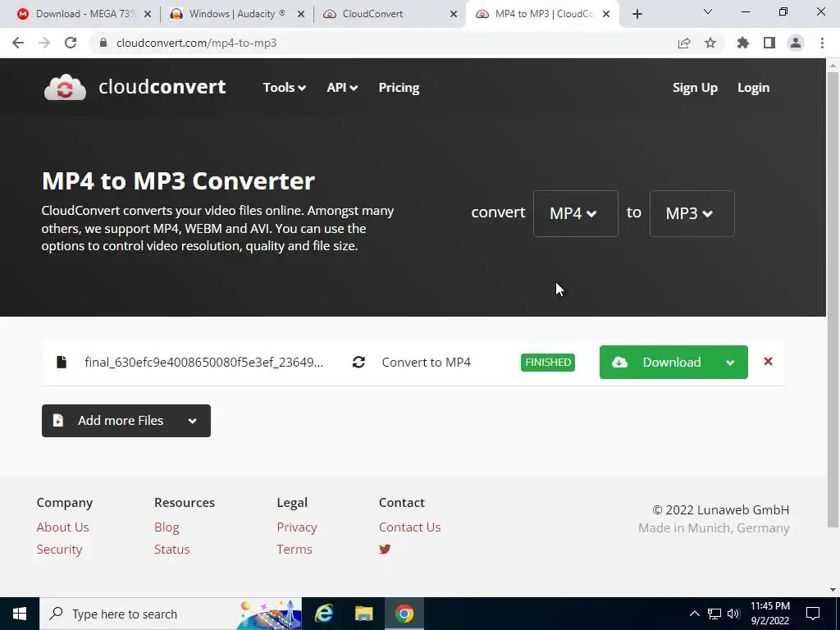Close the CloudConvert tab

coord(454,14)
